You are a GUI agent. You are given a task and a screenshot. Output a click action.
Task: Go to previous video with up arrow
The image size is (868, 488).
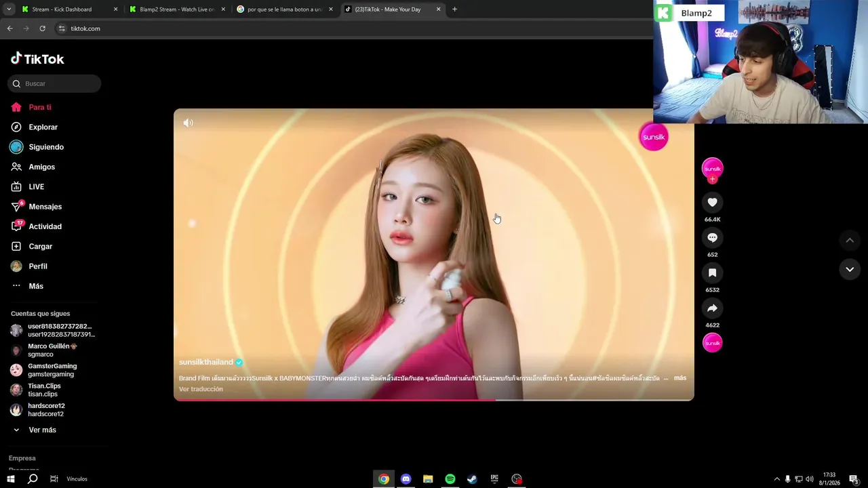click(849, 240)
